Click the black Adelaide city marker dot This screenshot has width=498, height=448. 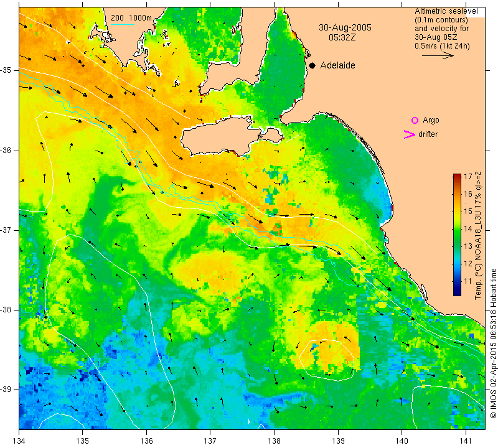312,66
